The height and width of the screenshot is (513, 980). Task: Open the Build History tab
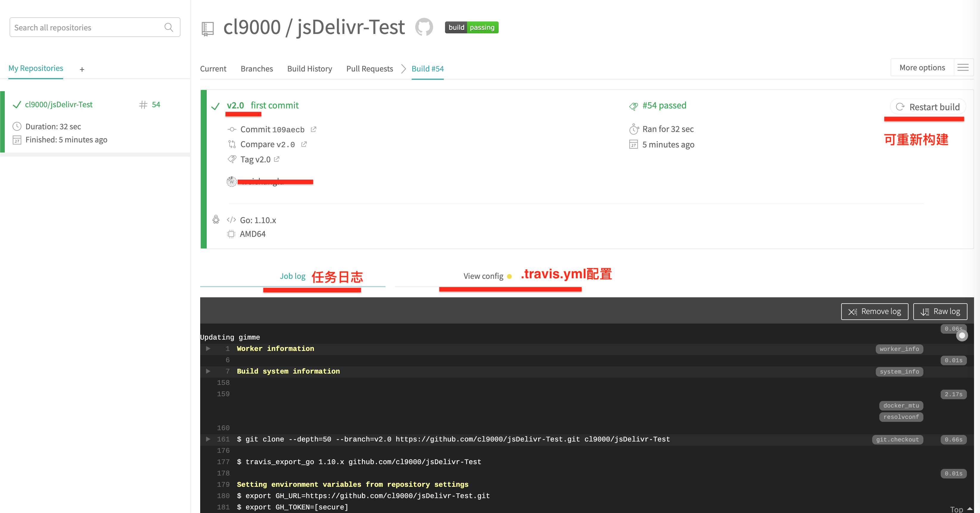(x=310, y=69)
